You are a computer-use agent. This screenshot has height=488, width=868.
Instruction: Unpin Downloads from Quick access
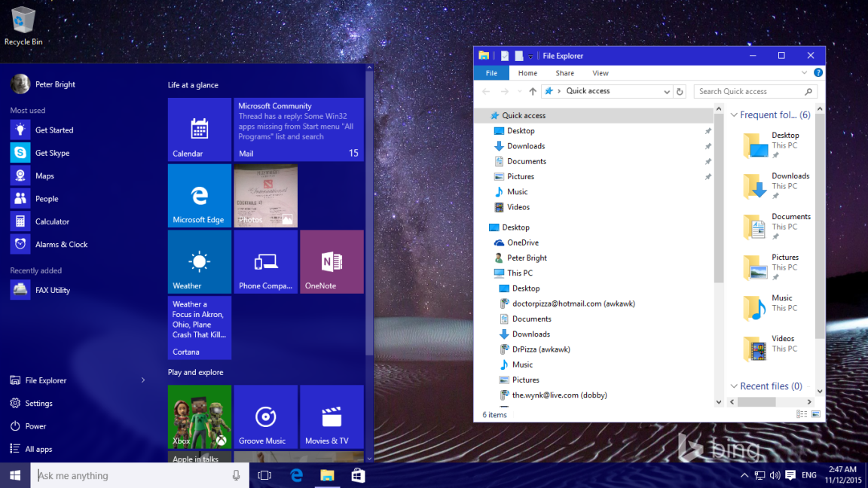coord(708,145)
